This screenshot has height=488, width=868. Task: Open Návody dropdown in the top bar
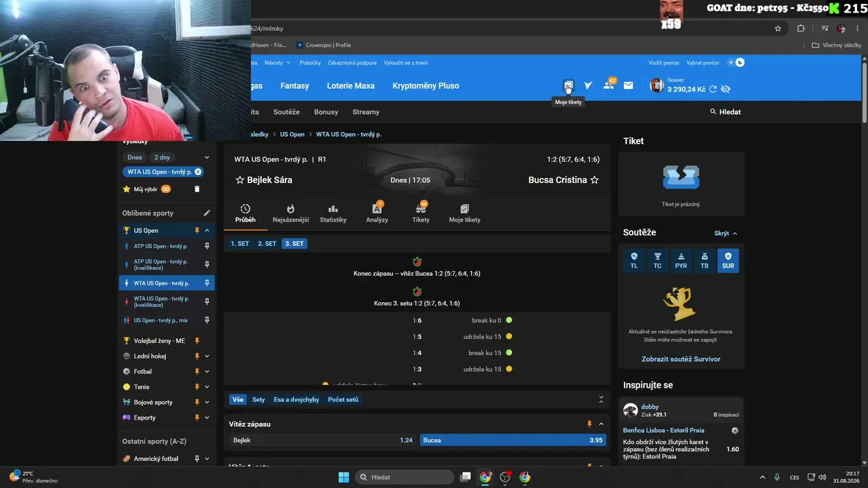277,63
